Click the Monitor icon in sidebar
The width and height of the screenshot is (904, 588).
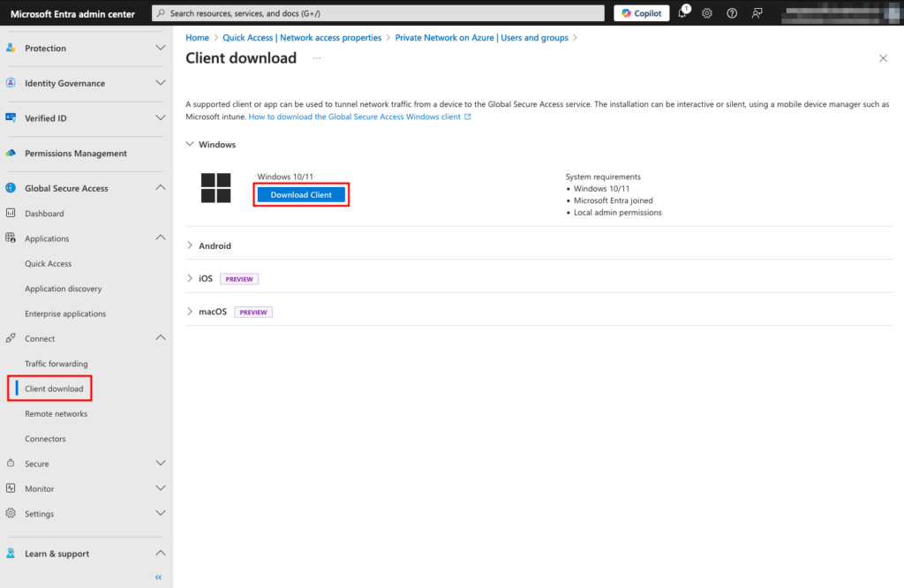[11, 488]
